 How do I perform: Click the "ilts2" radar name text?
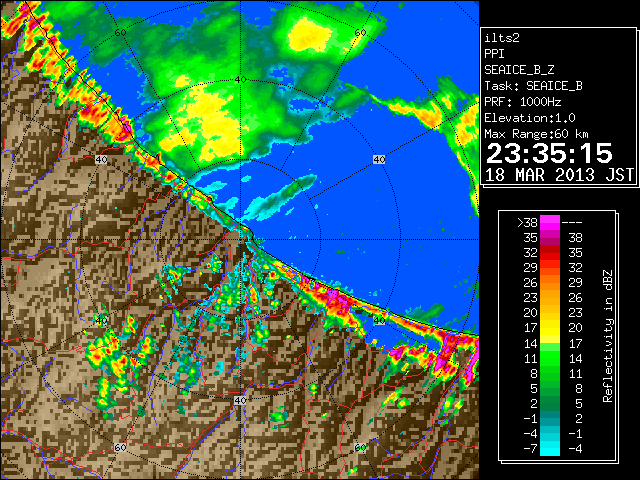[x=502, y=38]
